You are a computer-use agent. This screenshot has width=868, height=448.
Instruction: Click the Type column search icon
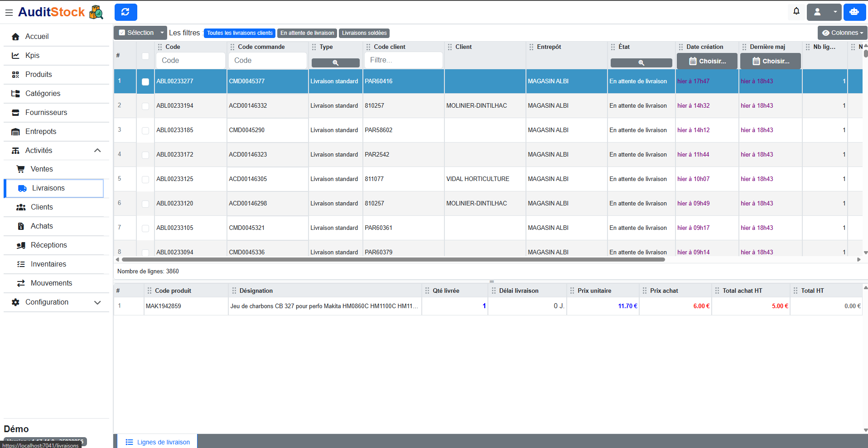[335, 63]
